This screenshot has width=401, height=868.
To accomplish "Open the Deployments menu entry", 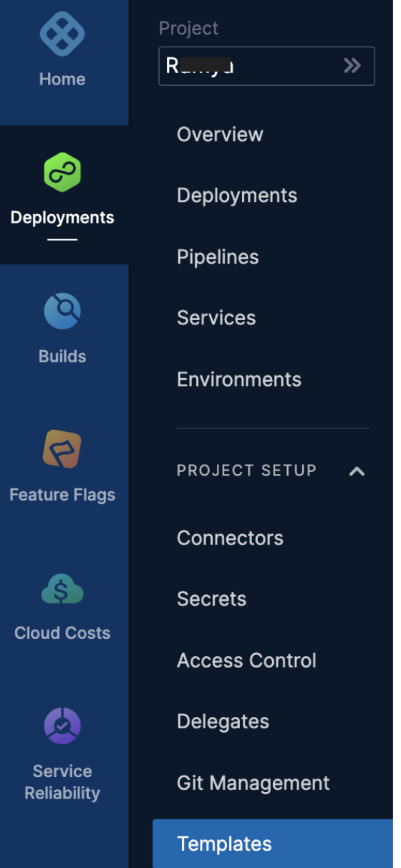I will tap(237, 196).
